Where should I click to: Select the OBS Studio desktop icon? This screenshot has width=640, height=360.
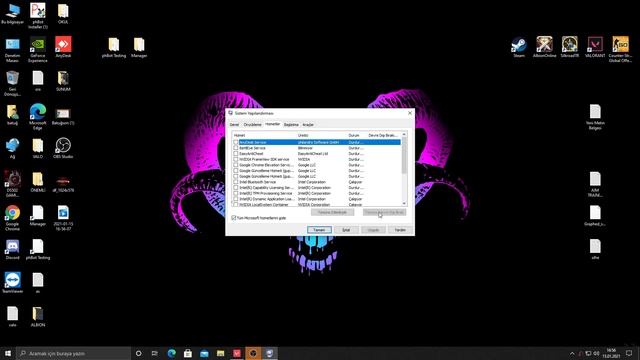63,148
